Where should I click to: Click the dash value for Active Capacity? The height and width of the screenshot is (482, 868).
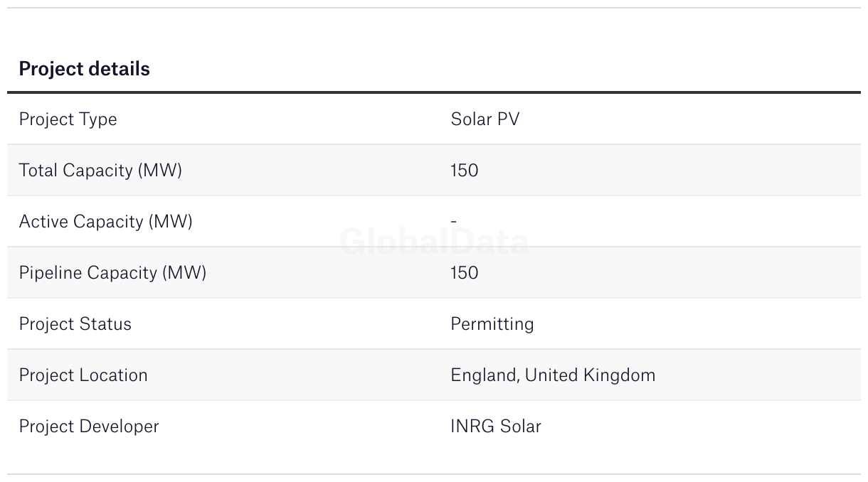coord(453,222)
